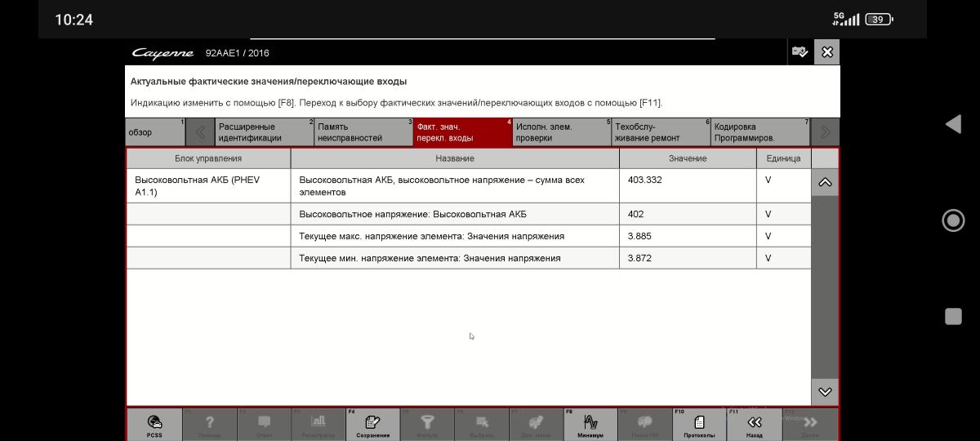
Task: Click the PCSS globe icon
Action: 154,423
